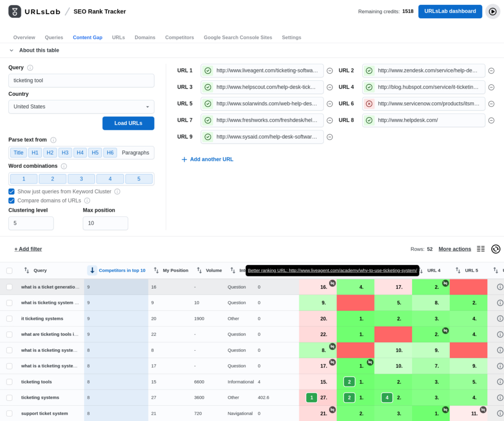Toggle word combination option 1
The height and width of the screenshot is (421, 504).
click(24, 179)
